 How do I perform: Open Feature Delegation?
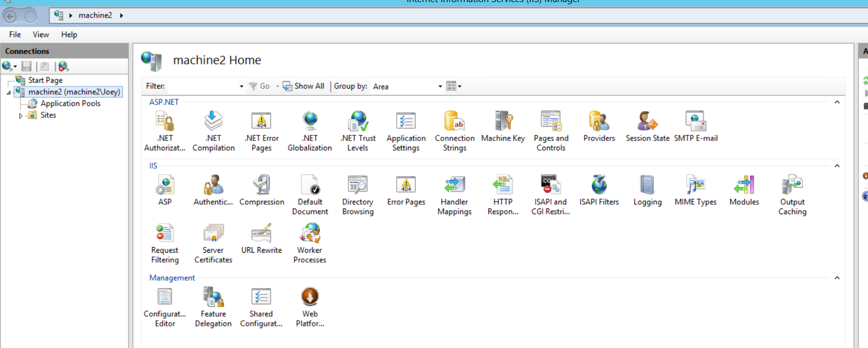[214, 307]
